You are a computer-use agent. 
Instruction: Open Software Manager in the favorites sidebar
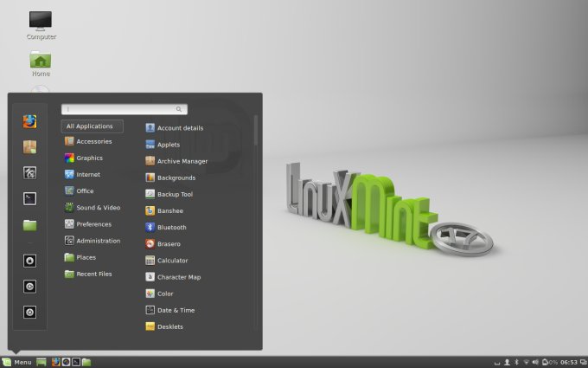(29, 147)
